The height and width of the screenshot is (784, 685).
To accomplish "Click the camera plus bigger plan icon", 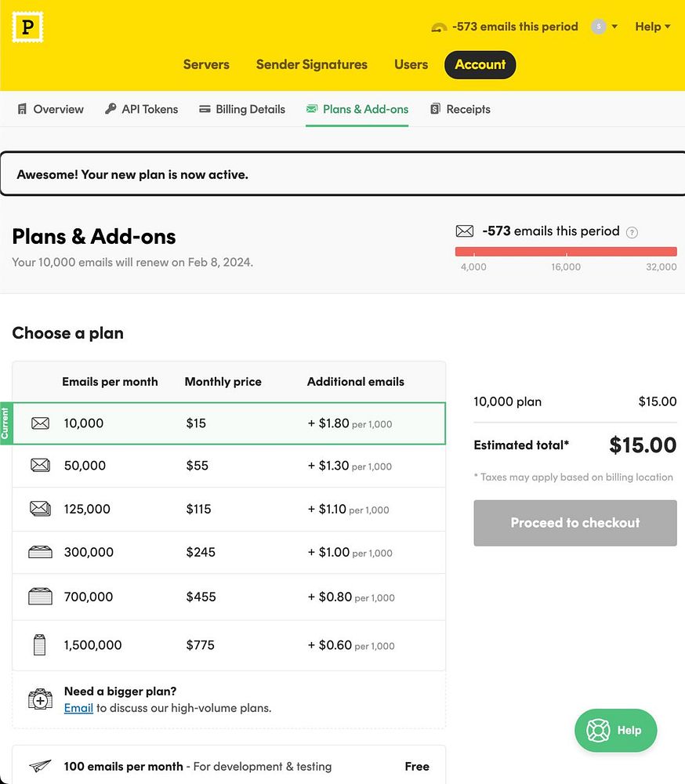I will (40, 699).
